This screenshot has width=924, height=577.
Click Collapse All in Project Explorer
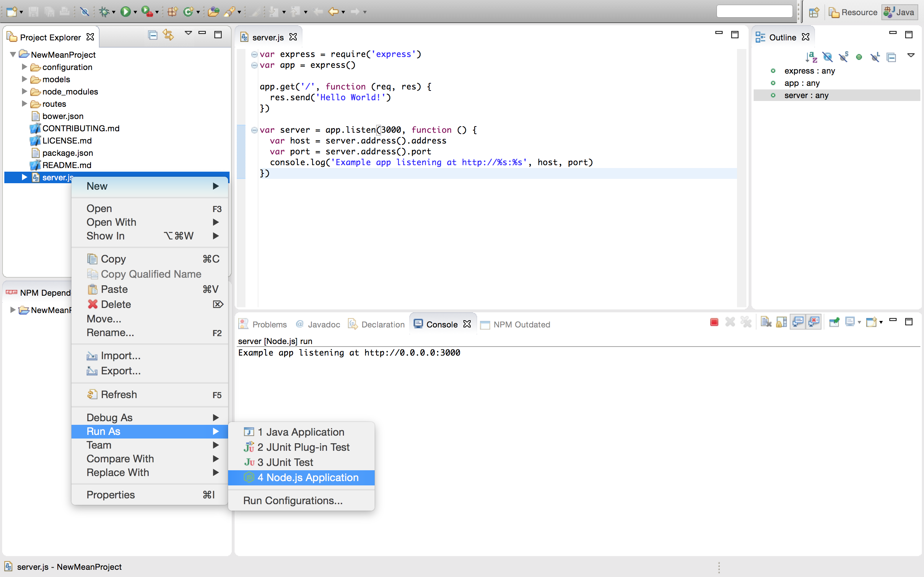[152, 35]
